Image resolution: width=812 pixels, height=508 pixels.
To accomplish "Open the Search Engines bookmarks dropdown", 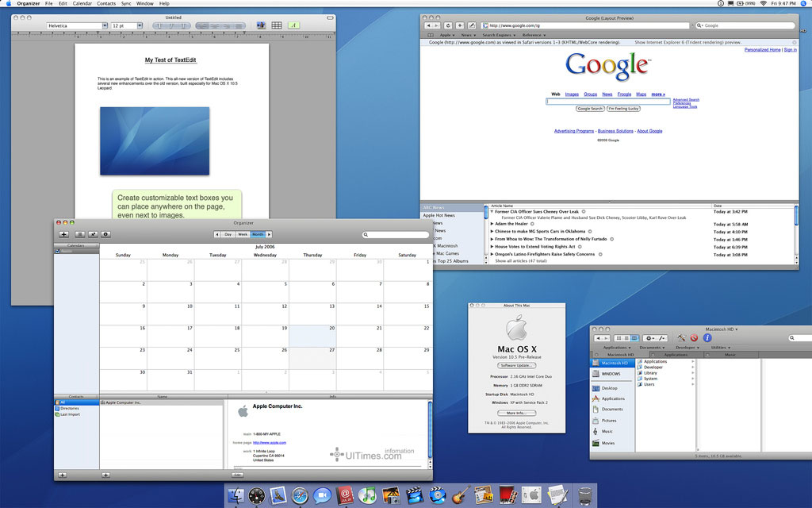I will pyautogui.click(x=498, y=35).
